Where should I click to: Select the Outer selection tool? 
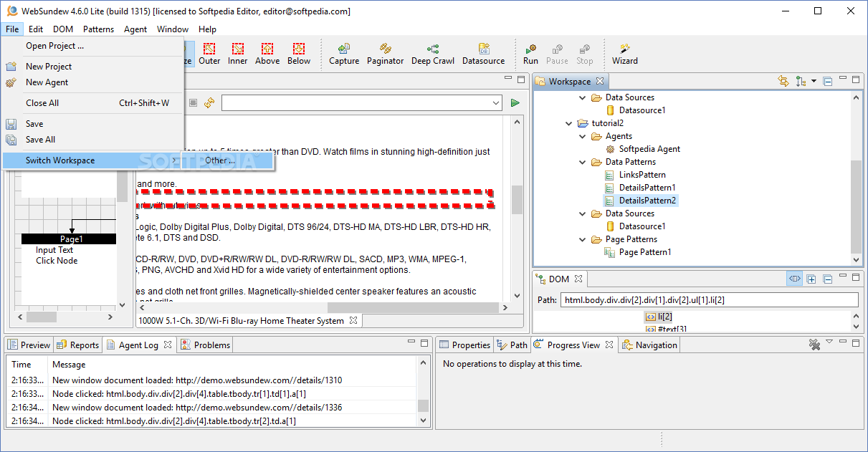(x=209, y=54)
